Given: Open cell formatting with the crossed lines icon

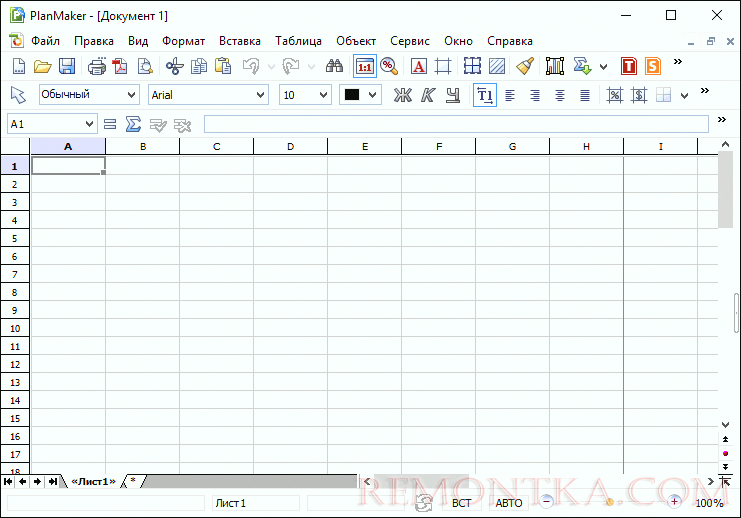Looking at the screenshot, I should coord(443,66).
